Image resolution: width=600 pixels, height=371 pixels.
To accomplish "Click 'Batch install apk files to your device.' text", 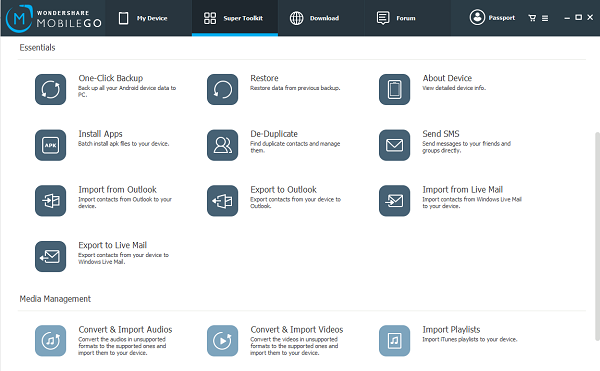I will tap(124, 144).
